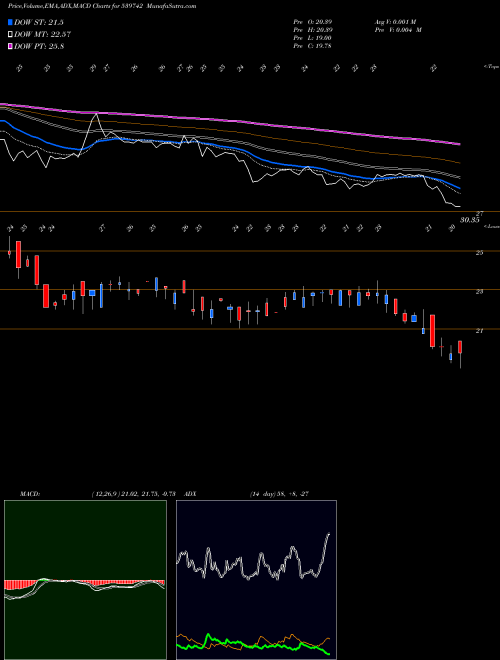The height and width of the screenshot is (660, 500).
Task: Click the 25 price axis label
Action: pos(479,253)
